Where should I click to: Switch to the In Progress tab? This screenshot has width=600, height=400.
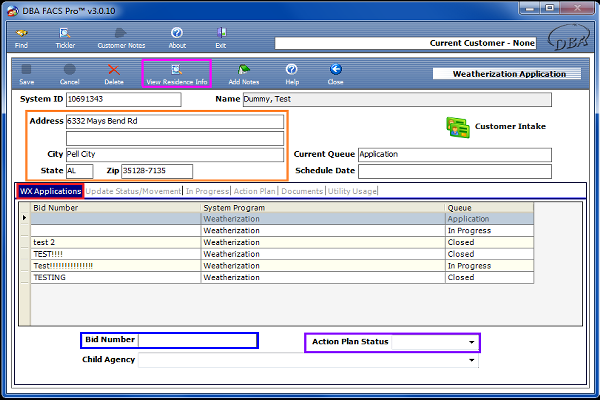[207, 191]
